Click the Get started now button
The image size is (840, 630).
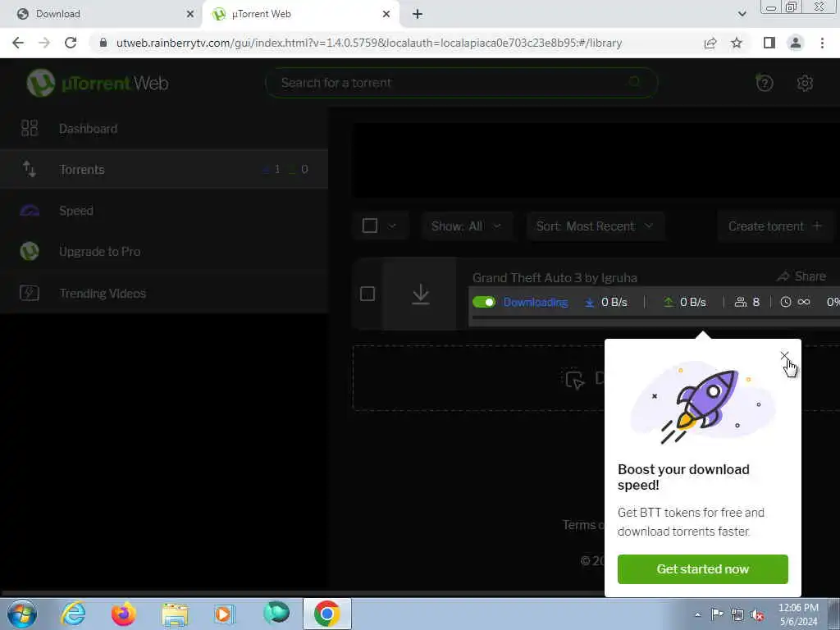[x=702, y=569]
